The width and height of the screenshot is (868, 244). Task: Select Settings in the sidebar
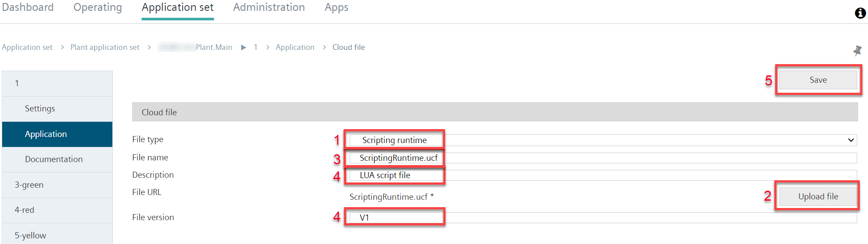57,109
